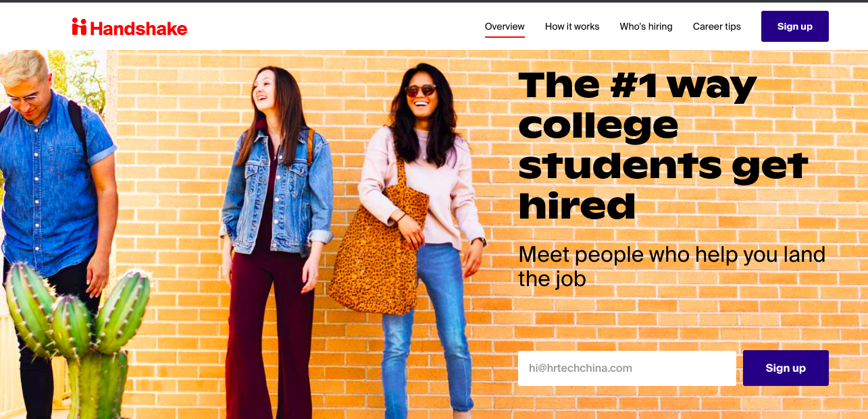The height and width of the screenshot is (419, 868).
Task: Select the Career tips nav link
Action: click(x=717, y=26)
